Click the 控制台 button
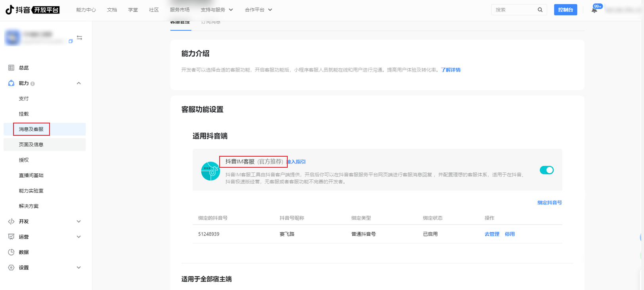This screenshot has width=644, height=290. coord(566,10)
